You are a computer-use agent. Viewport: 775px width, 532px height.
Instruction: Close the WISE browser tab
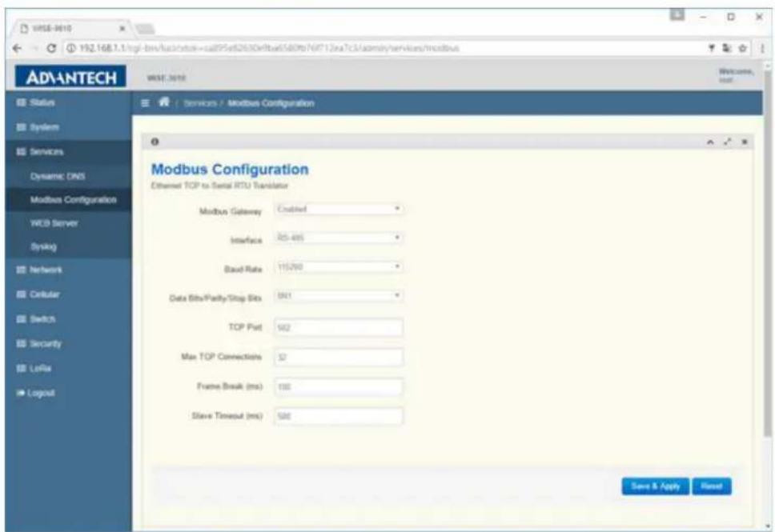tap(122, 29)
